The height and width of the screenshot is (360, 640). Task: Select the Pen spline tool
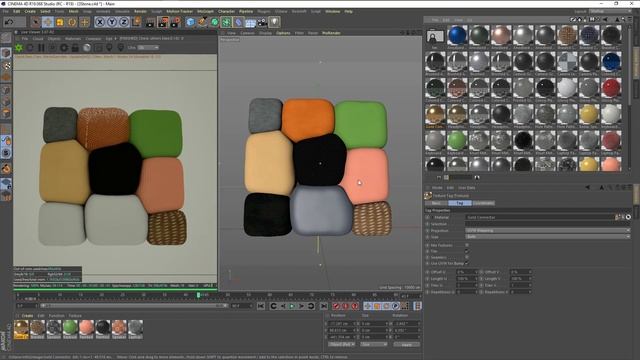[202, 22]
